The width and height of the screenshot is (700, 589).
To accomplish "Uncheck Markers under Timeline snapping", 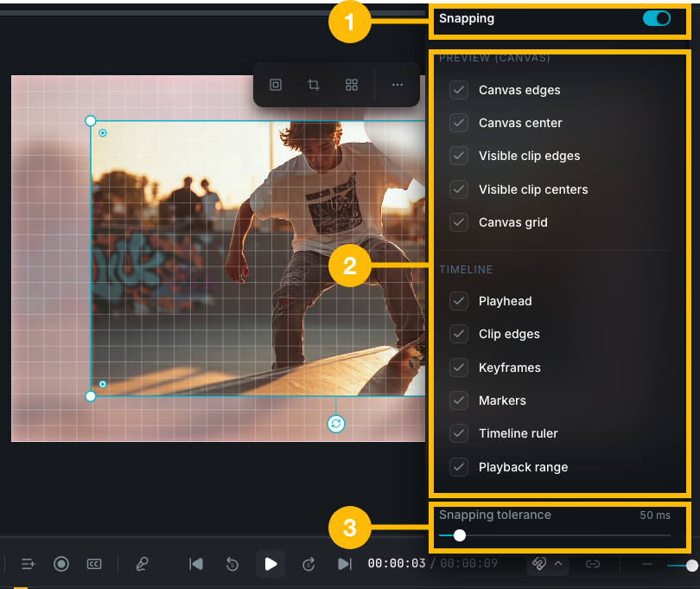I will pyautogui.click(x=459, y=400).
